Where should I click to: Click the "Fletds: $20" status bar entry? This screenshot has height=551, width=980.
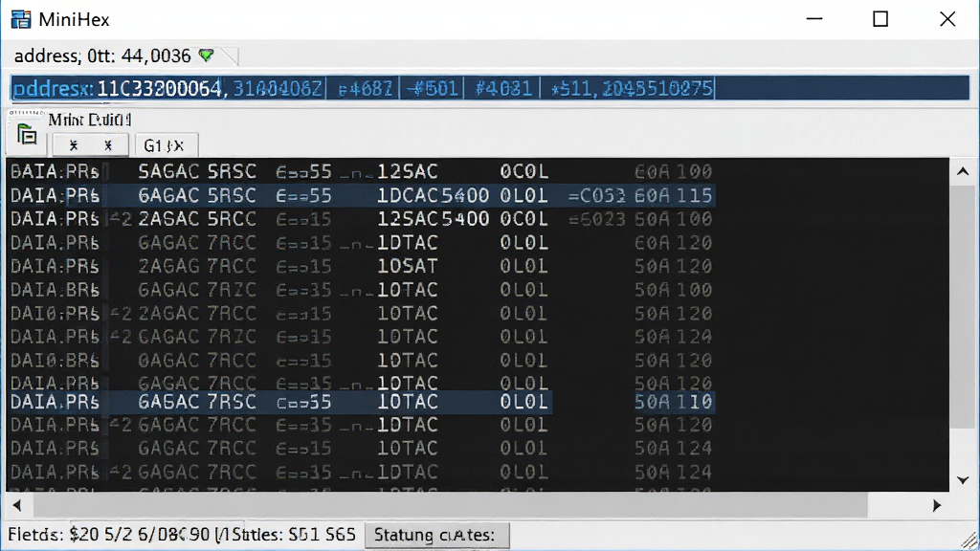(x=54, y=535)
